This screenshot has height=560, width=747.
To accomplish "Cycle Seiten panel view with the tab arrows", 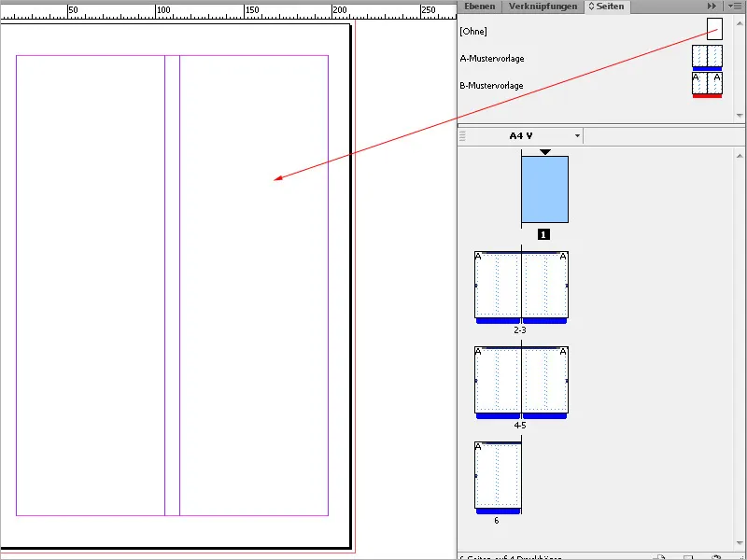I will pos(592,7).
